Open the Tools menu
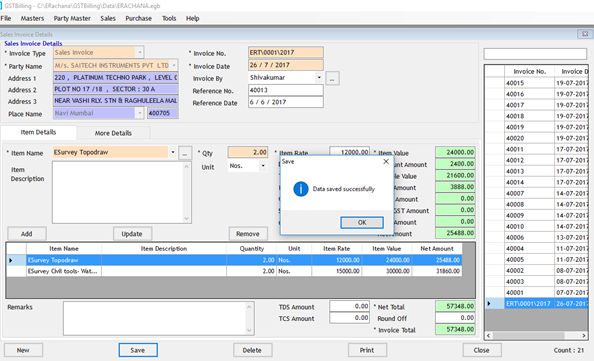This screenshot has width=594, height=361. tap(169, 18)
